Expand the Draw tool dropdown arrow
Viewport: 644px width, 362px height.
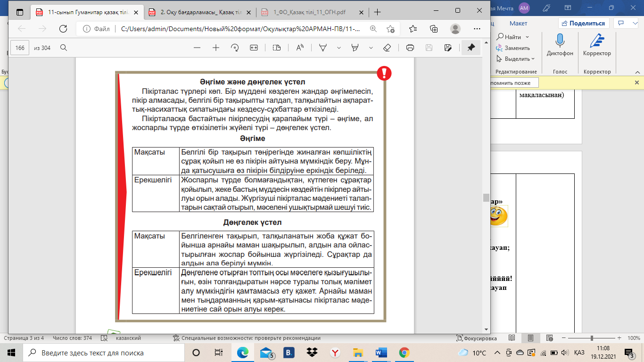tap(338, 48)
